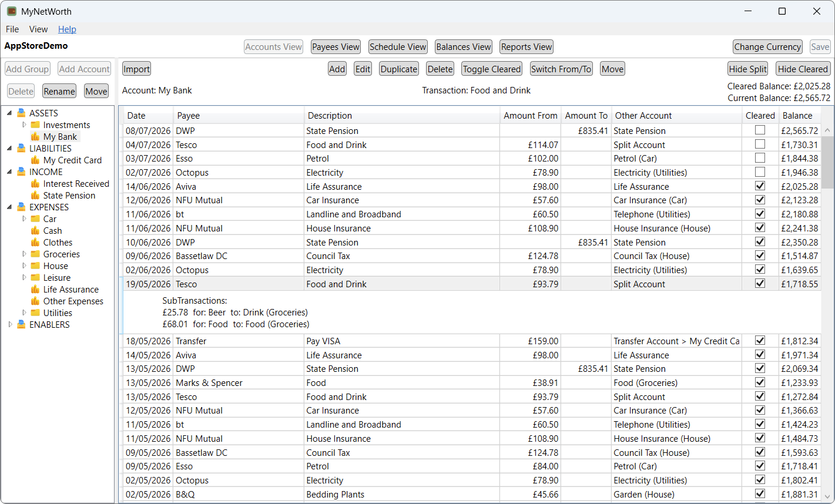Click the Reports View button

527,47
